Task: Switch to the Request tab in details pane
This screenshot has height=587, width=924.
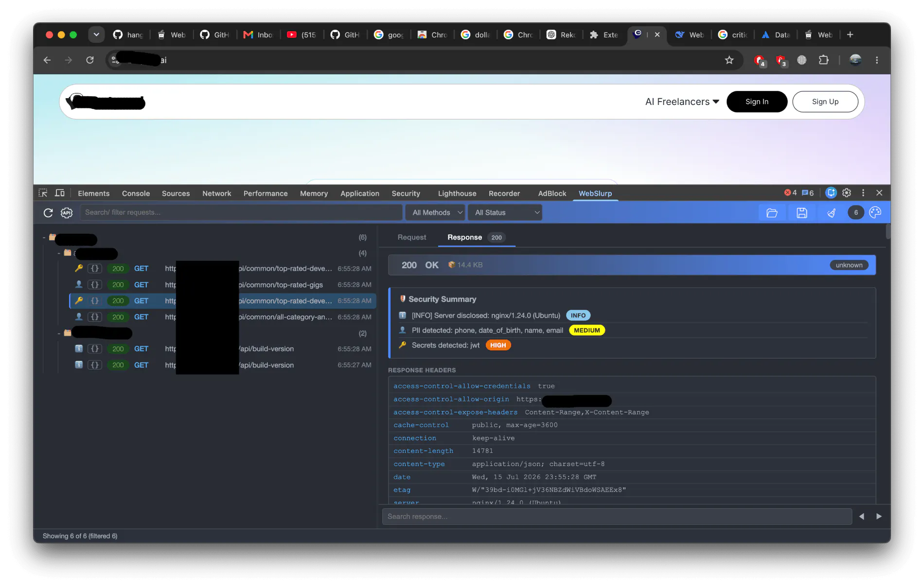Action: [411, 237]
